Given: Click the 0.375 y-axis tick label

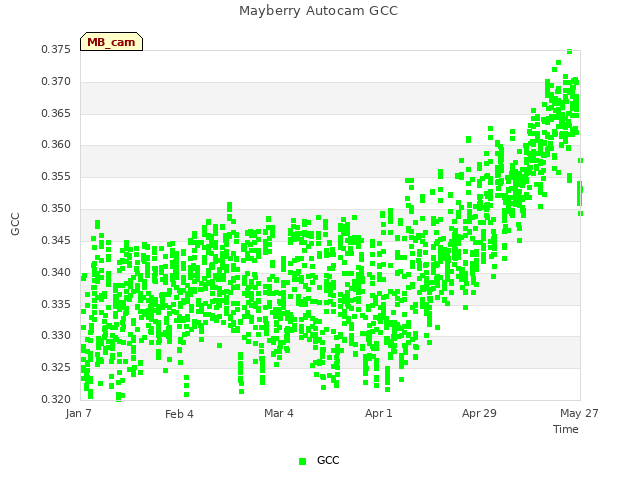Looking at the screenshot, I should click(56, 49).
